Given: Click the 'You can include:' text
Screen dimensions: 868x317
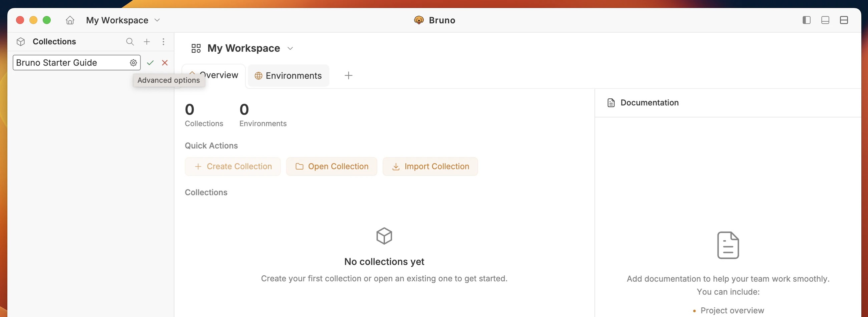Looking at the screenshot, I should (x=728, y=292).
